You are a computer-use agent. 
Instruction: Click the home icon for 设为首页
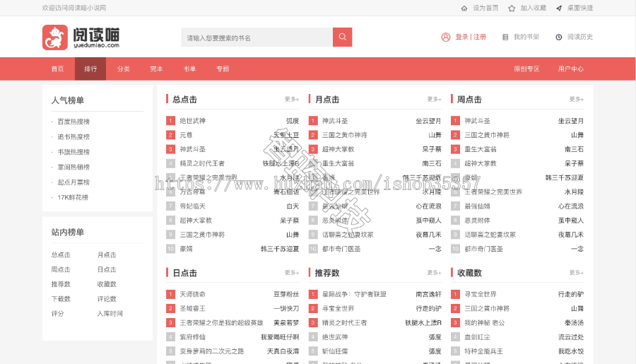(464, 8)
